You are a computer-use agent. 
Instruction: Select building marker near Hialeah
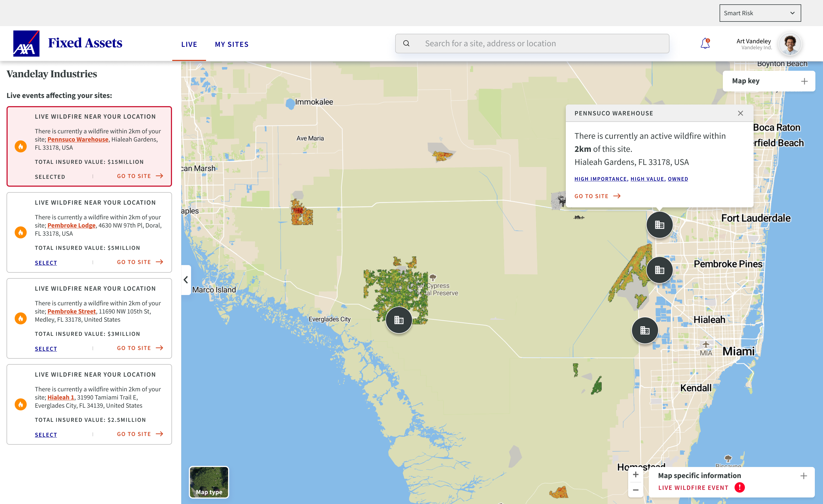pos(645,331)
